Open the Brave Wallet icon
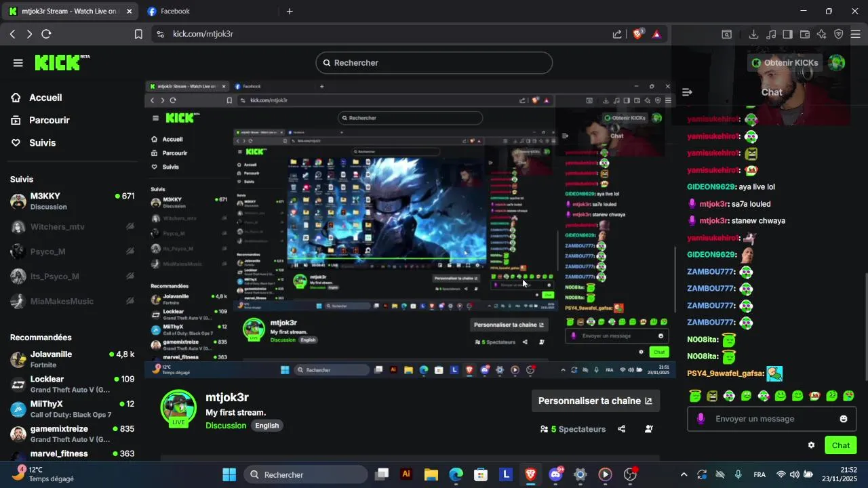 click(x=805, y=34)
